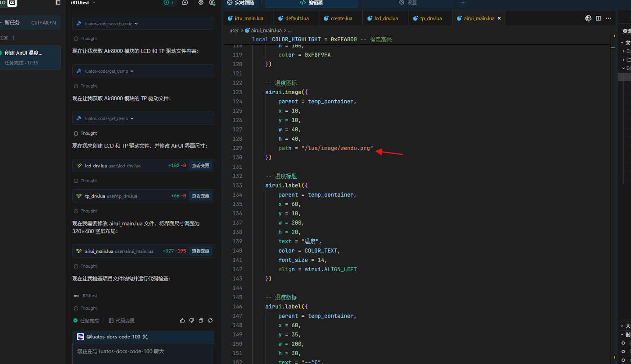Expand the first luatos-code/get_demo tool call
Screen dimensions: 631x364
[x=143, y=71]
